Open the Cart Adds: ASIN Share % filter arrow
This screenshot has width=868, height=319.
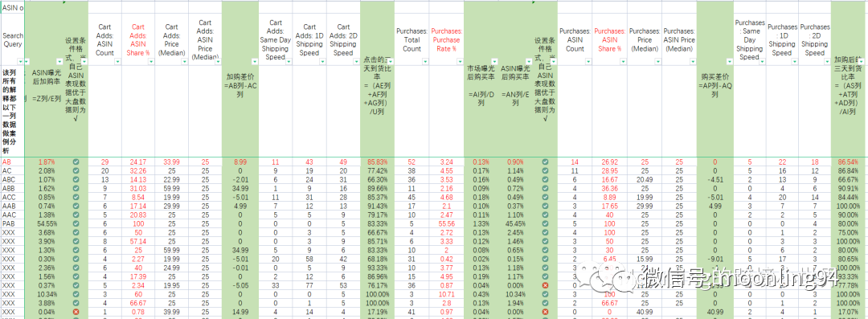click(x=151, y=62)
